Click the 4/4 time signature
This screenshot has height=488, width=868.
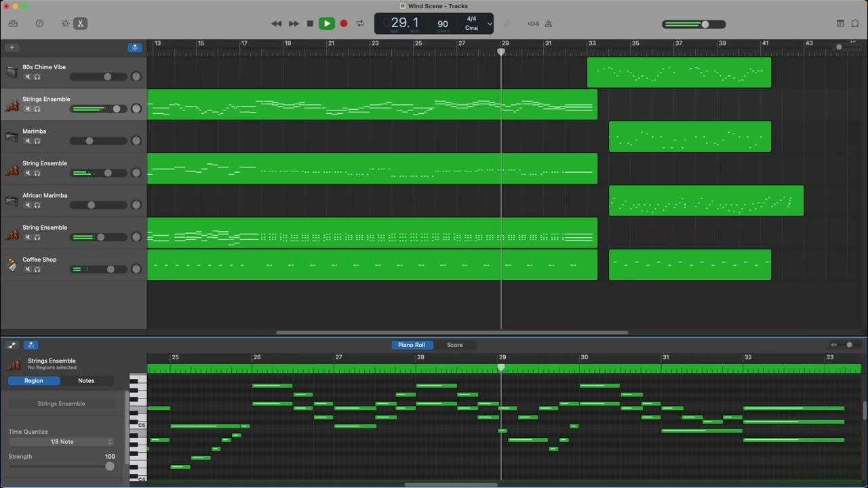point(471,19)
